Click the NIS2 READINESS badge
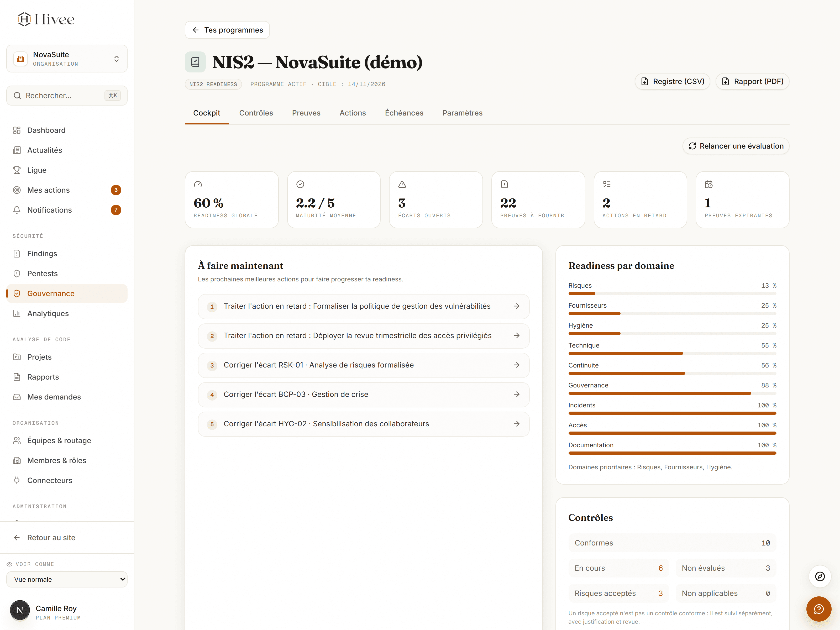Screen dimensions: 840x630 213,84
